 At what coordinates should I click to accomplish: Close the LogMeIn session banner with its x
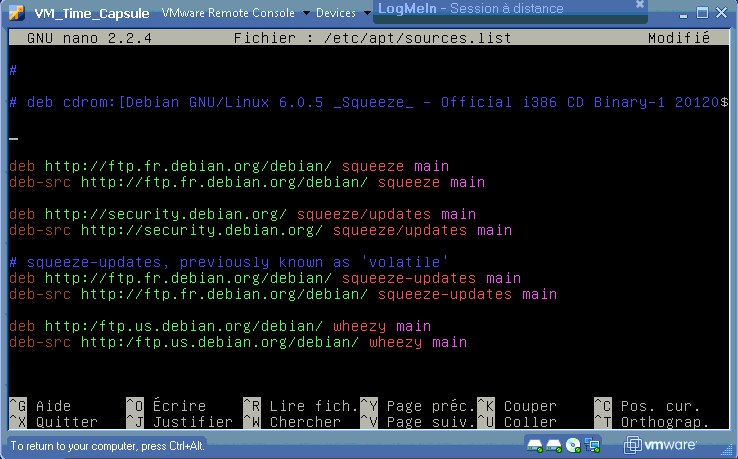640,4
